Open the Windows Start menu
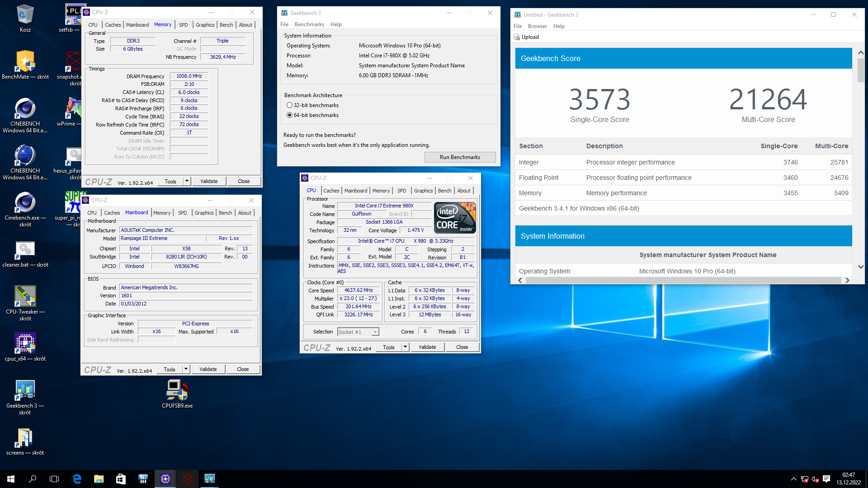The height and width of the screenshot is (488, 868). (x=11, y=479)
